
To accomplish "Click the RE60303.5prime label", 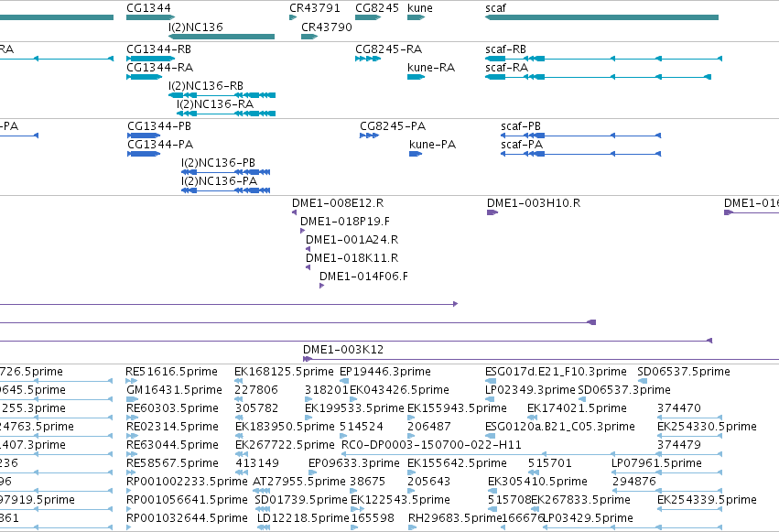I will (172, 408).
